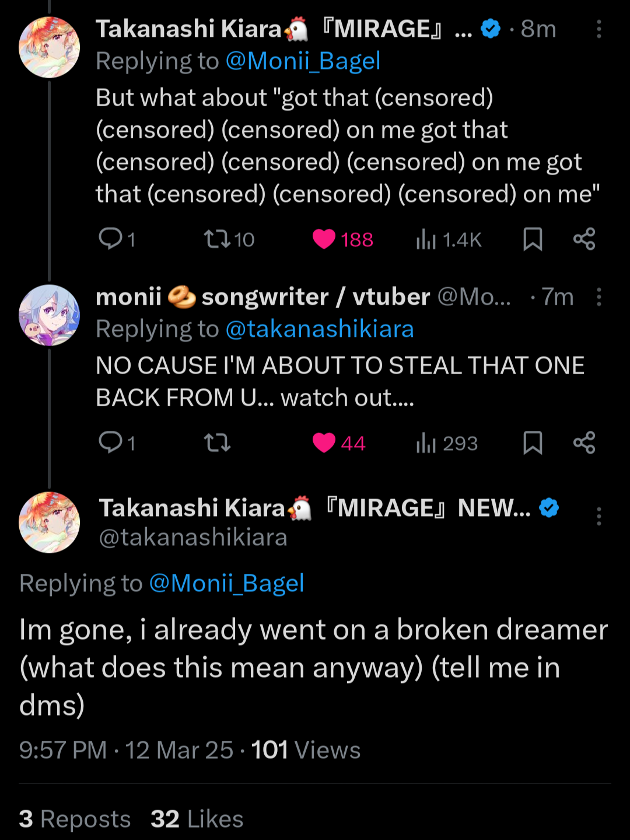Open monii's profile picture avatar
The width and height of the screenshot is (630, 840).
click(x=49, y=315)
